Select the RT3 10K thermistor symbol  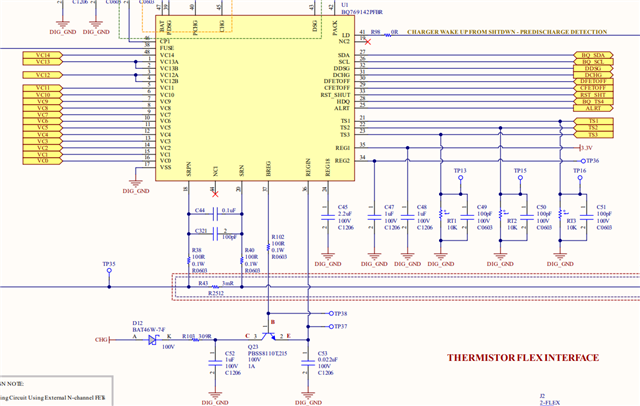(x=560, y=214)
